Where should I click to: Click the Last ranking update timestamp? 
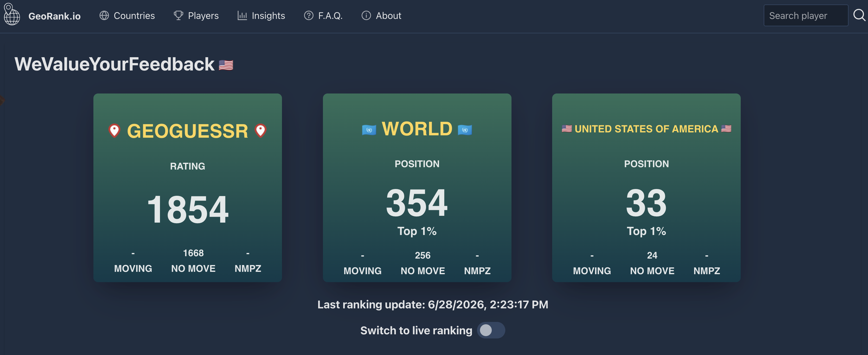click(433, 305)
